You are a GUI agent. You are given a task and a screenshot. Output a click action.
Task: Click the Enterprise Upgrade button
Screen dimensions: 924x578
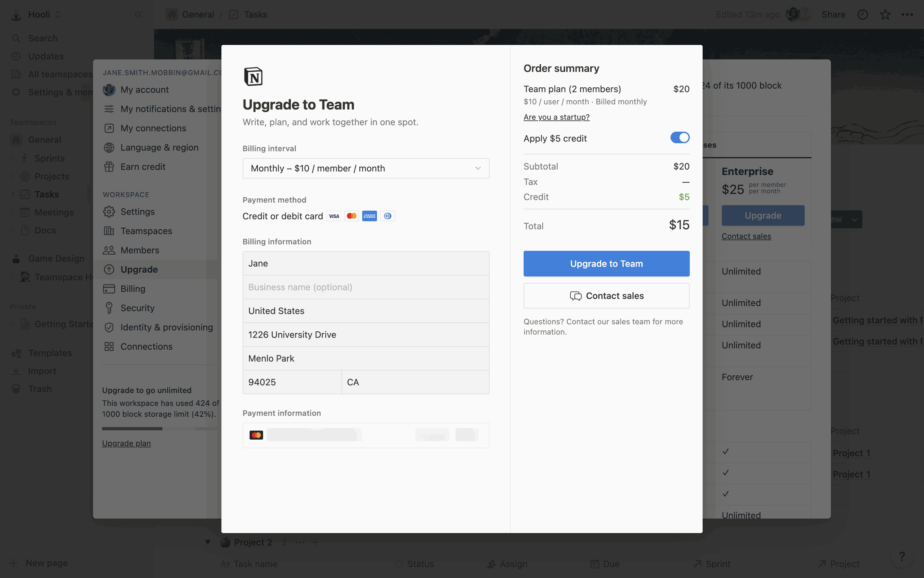(763, 215)
